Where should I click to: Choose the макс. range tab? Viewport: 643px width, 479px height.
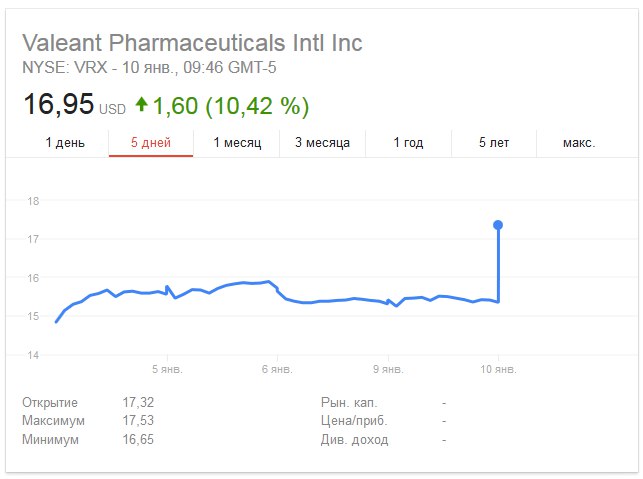pos(579,143)
